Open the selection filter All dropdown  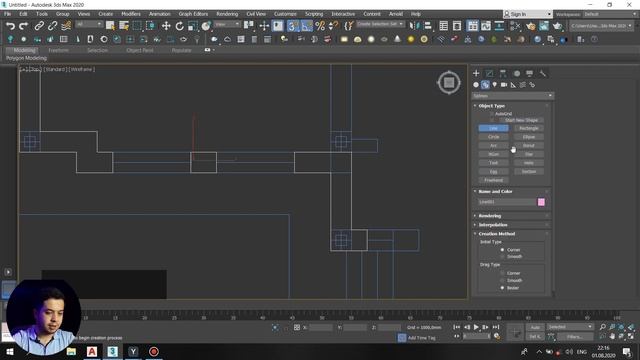pyautogui.click(x=89, y=24)
